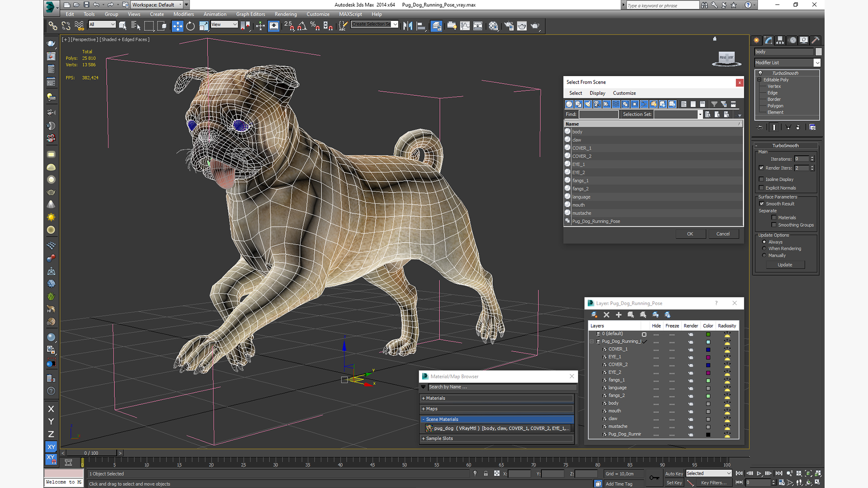
Task: Open the MAXScript menu
Action: 350,14
